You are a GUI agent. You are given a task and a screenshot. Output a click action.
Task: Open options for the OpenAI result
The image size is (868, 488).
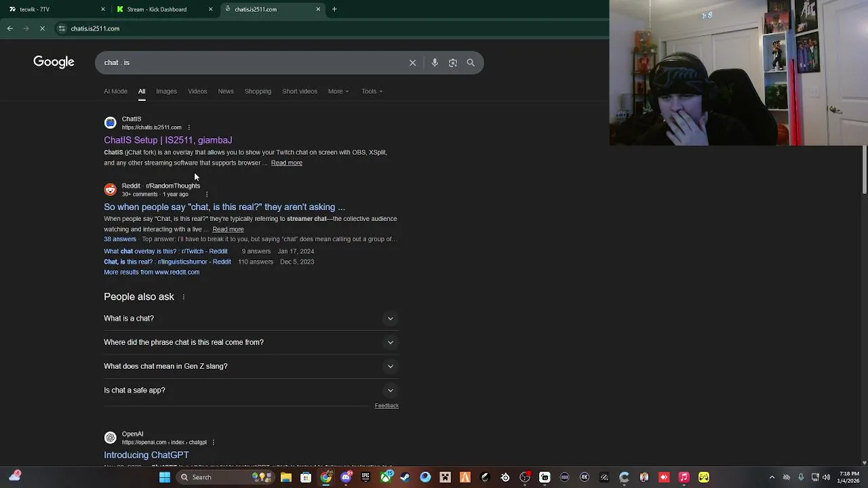[x=213, y=443]
